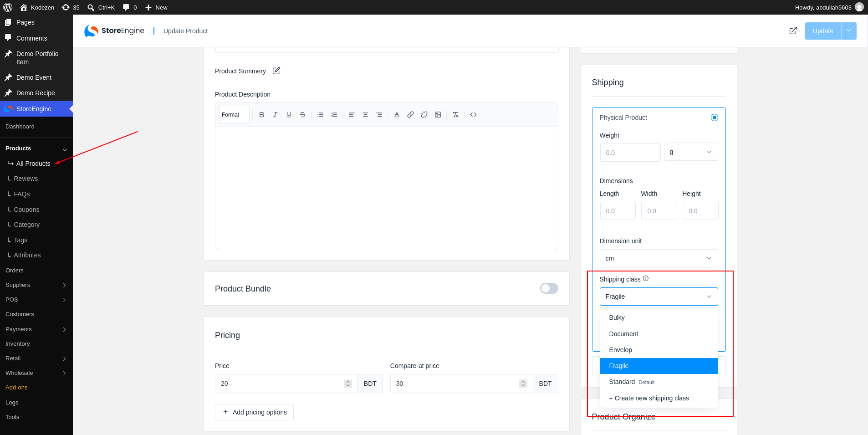The width and height of the screenshot is (868, 435).
Task: Insert link into product description
Action: (x=410, y=115)
